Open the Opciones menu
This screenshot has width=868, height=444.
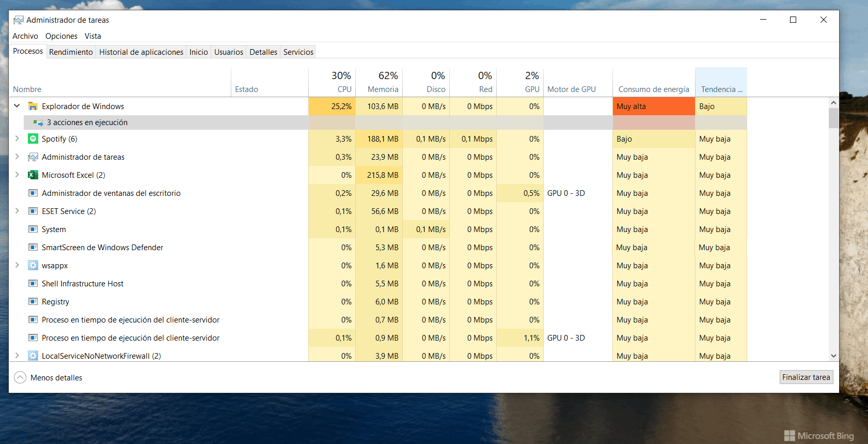[x=61, y=36]
